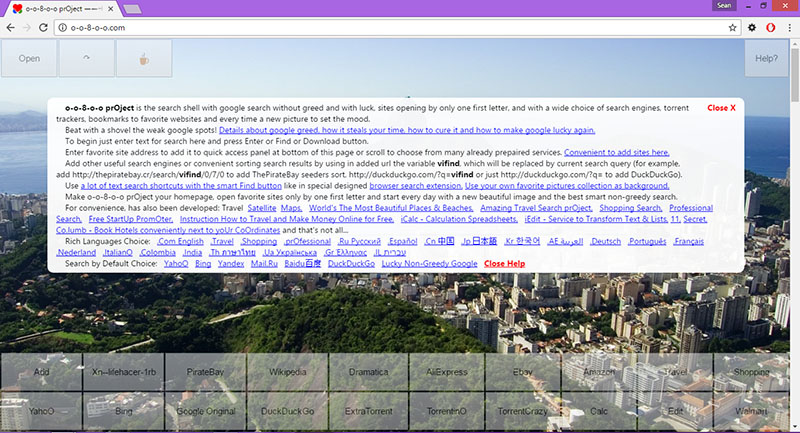Open the Satellite travel link

(x=262, y=208)
